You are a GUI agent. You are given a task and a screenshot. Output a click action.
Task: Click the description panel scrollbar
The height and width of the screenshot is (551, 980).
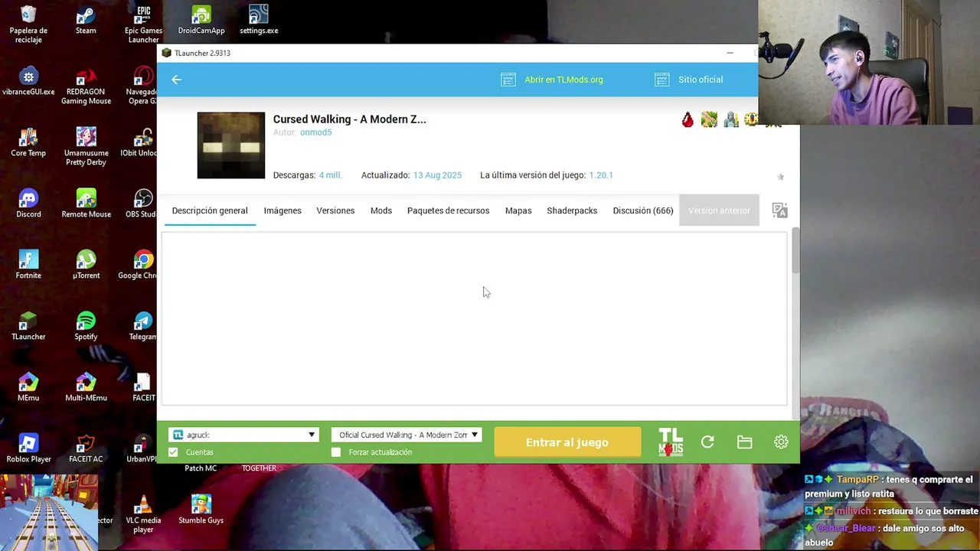click(795, 250)
